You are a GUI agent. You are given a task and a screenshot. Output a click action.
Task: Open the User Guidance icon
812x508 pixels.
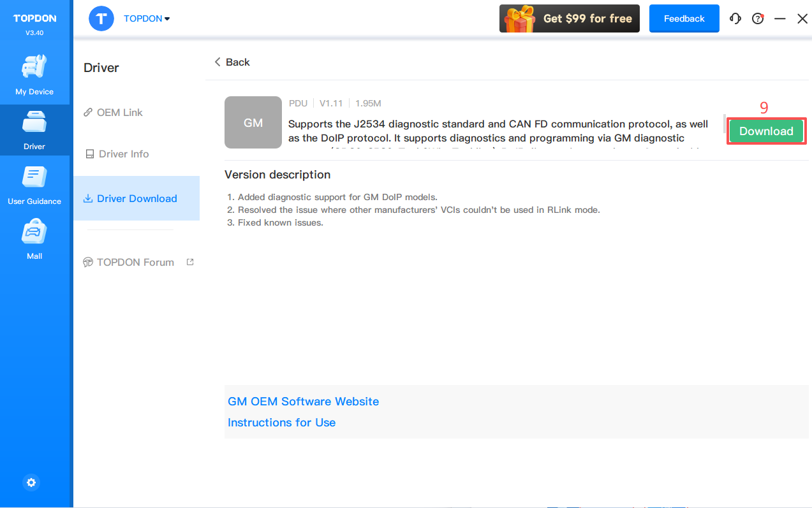(34, 178)
